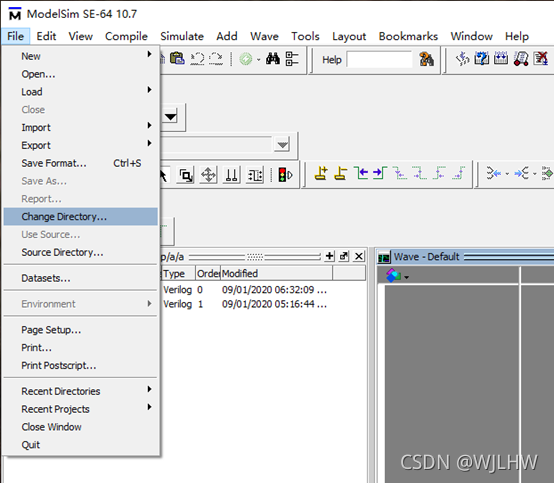
Task: Click the traffic light stop icon
Action: (x=285, y=175)
